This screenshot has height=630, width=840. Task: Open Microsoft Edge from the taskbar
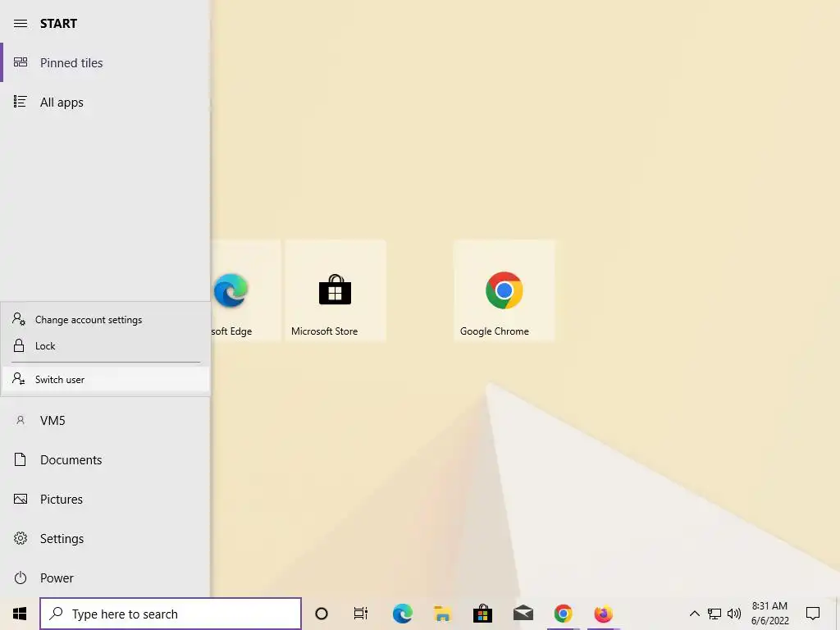click(402, 614)
